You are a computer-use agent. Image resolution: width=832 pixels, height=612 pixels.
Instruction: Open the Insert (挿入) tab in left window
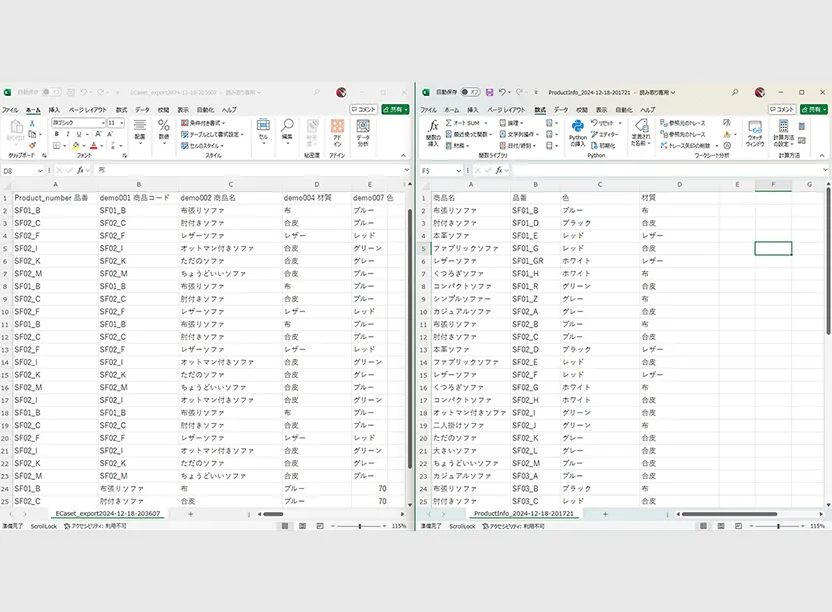click(54, 110)
